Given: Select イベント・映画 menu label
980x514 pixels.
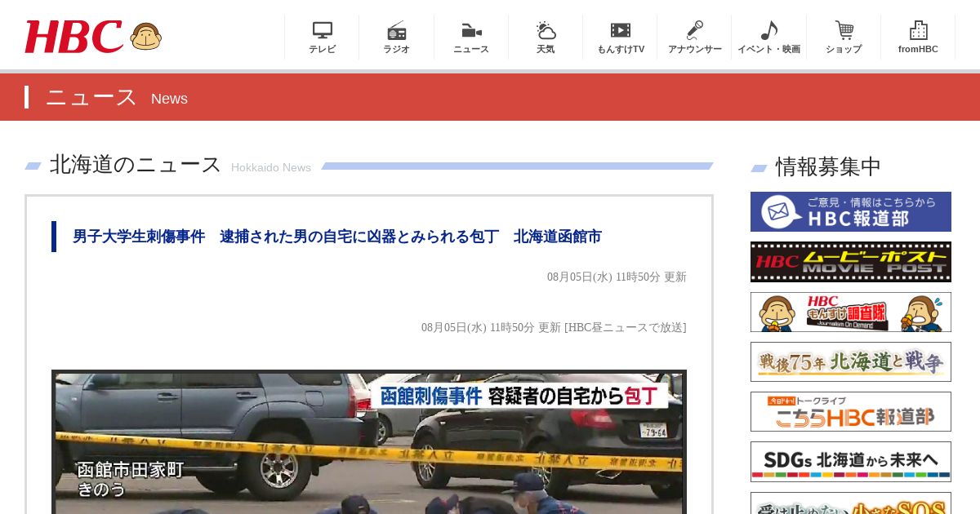Looking at the screenshot, I should click(769, 49).
